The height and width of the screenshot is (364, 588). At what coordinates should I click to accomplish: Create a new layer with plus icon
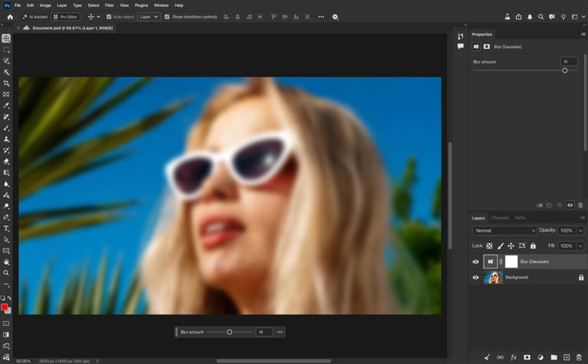(567, 357)
